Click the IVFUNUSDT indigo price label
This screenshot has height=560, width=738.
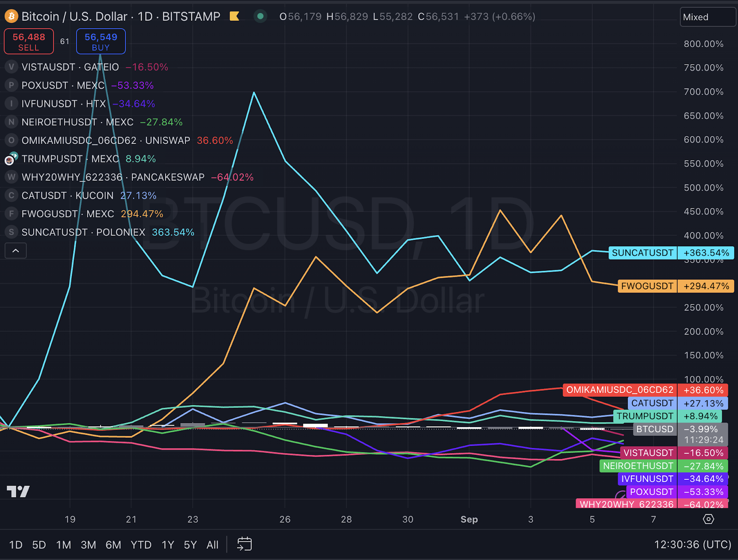pos(673,479)
